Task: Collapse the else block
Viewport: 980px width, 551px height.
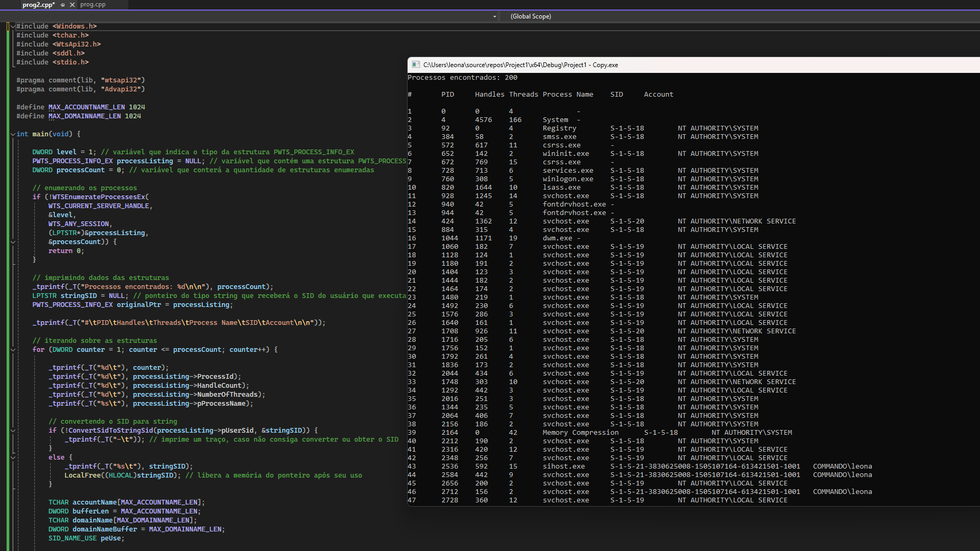Action: pos(13,457)
